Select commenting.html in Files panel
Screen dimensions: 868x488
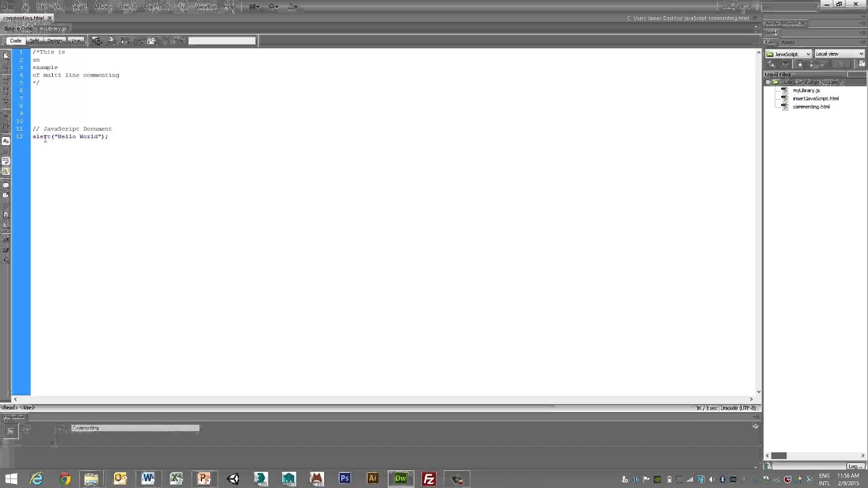[811, 106]
